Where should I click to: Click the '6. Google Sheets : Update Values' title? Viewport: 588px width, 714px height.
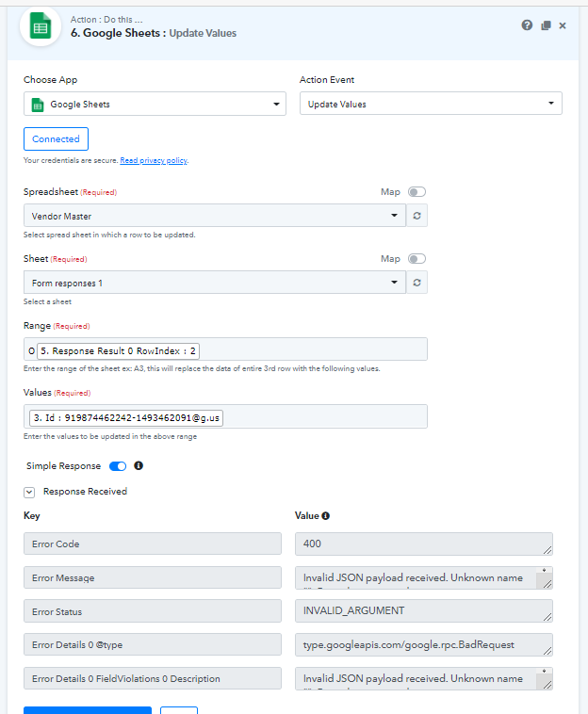pyautogui.click(x=154, y=33)
